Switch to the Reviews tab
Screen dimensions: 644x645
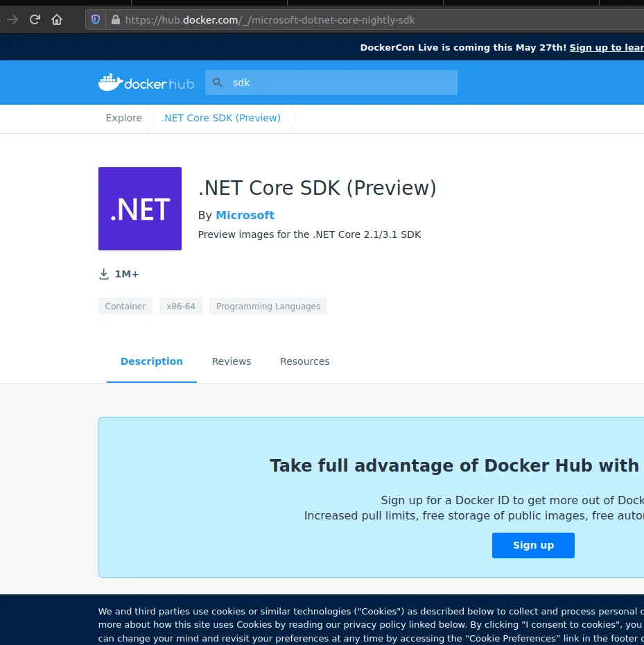tap(232, 361)
